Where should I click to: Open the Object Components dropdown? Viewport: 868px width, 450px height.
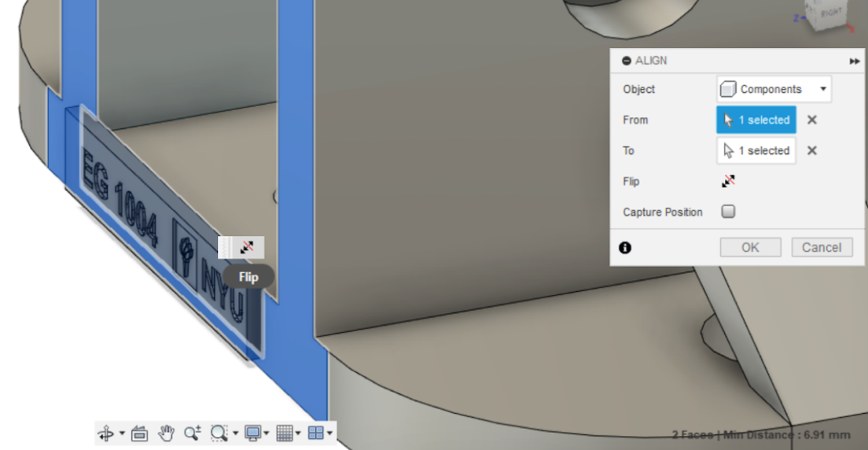[774, 89]
